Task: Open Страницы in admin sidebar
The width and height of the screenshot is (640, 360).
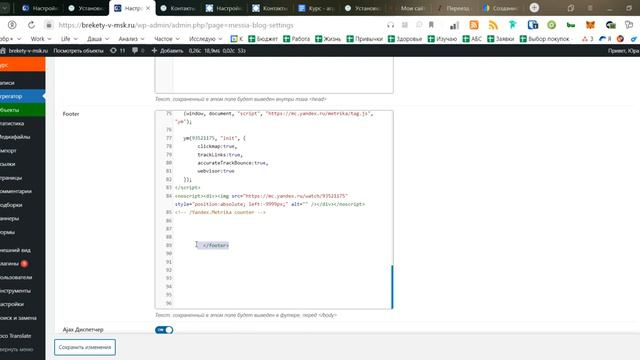Action: click(11, 178)
